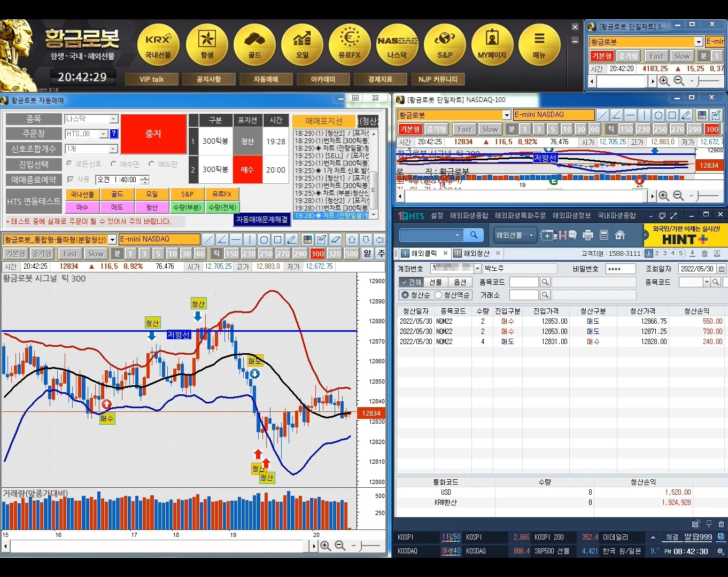This screenshot has width=728, height=577.
Task: Select the diagonal trend line tool in main chart
Action: tap(208, 239)
